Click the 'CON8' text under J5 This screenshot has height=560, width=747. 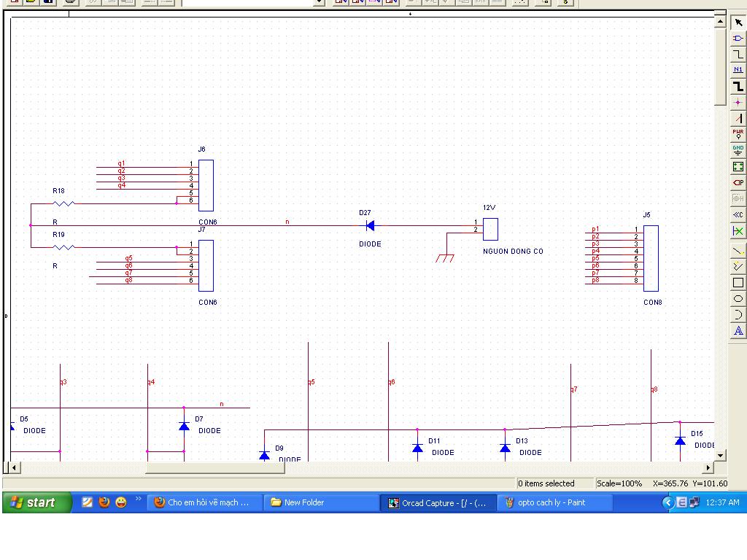point(652,303)
